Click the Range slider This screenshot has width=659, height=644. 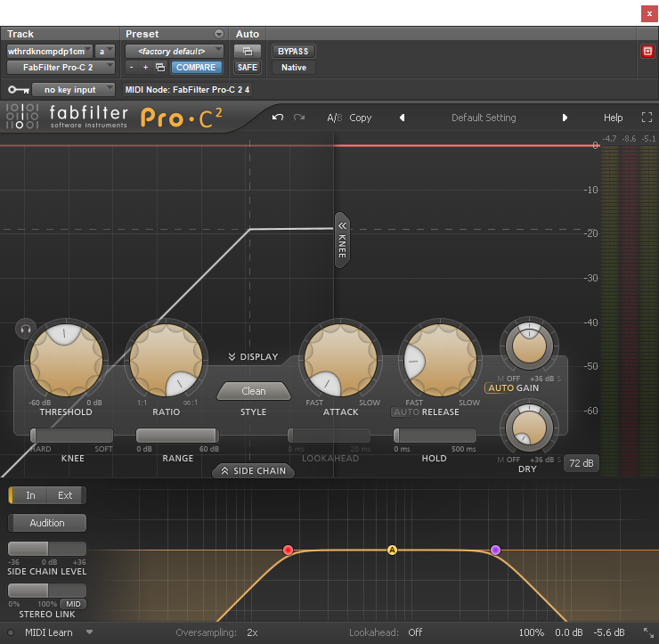[x=177, y=436]
